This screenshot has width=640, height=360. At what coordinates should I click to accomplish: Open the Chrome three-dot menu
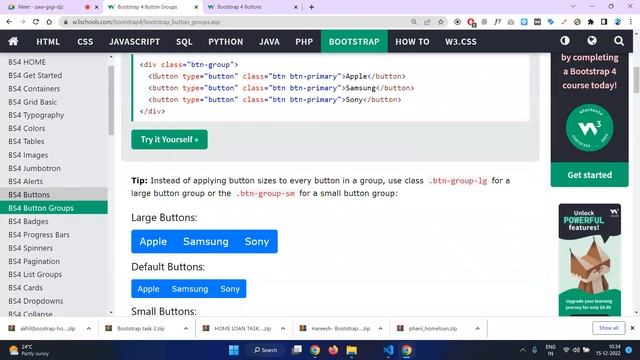[x=631, y=22]
